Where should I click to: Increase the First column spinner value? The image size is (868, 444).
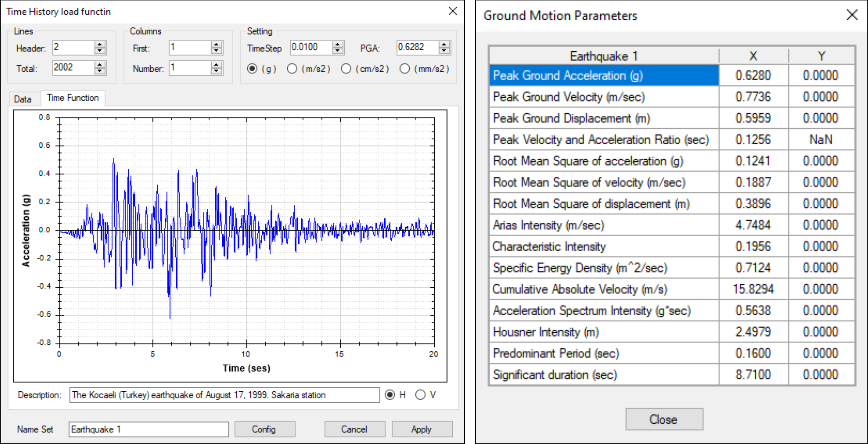(x=216, y=44)
